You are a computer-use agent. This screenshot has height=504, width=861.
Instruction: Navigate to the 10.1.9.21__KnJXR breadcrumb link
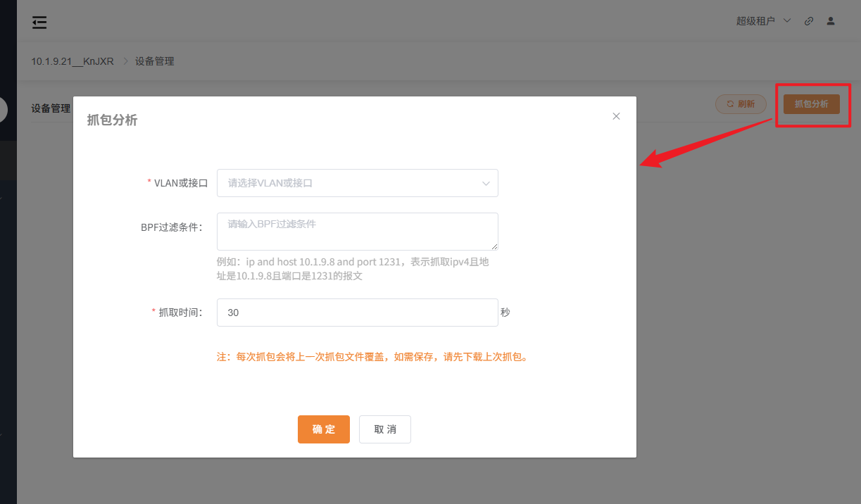coord(72,61)
